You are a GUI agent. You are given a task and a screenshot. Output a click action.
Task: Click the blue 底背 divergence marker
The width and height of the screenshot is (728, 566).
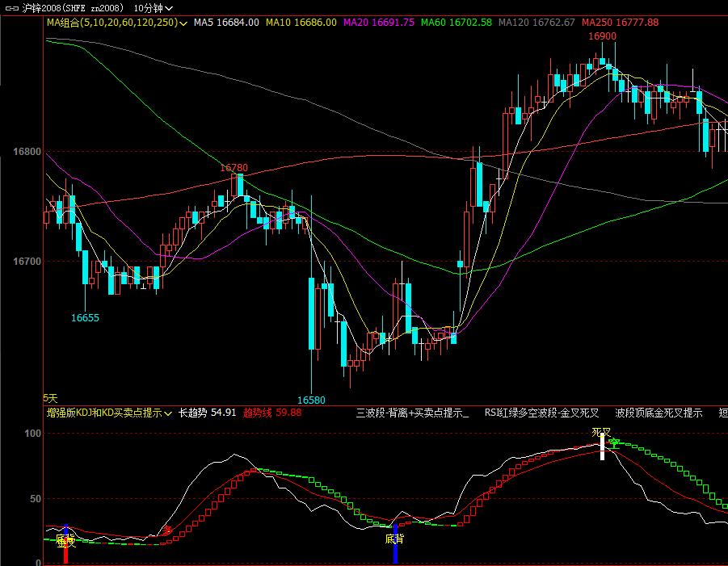click(x=395, y=543)
